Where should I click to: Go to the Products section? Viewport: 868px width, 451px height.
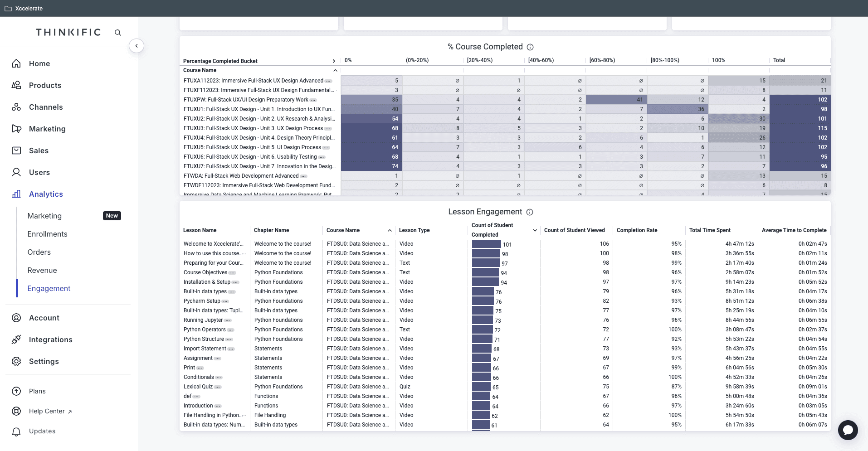tap(45, 85)
